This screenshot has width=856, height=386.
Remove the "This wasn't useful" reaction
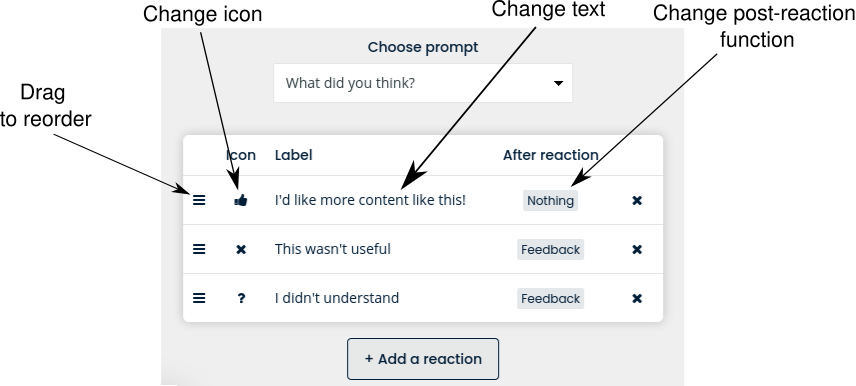(637, 250)
